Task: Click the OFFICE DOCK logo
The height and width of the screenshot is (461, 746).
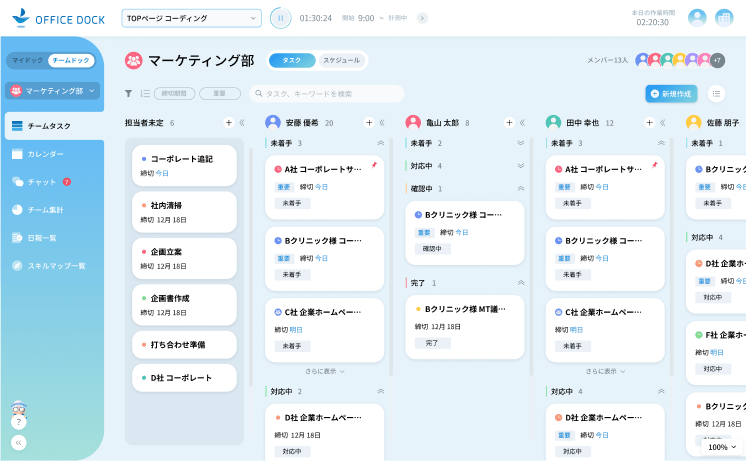Action: [x=58, y=18]
